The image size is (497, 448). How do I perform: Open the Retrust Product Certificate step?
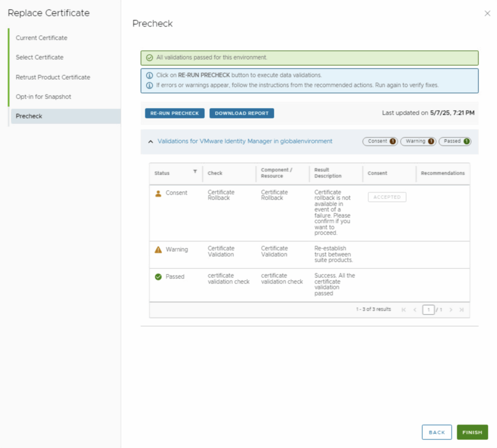coord(53,77)
